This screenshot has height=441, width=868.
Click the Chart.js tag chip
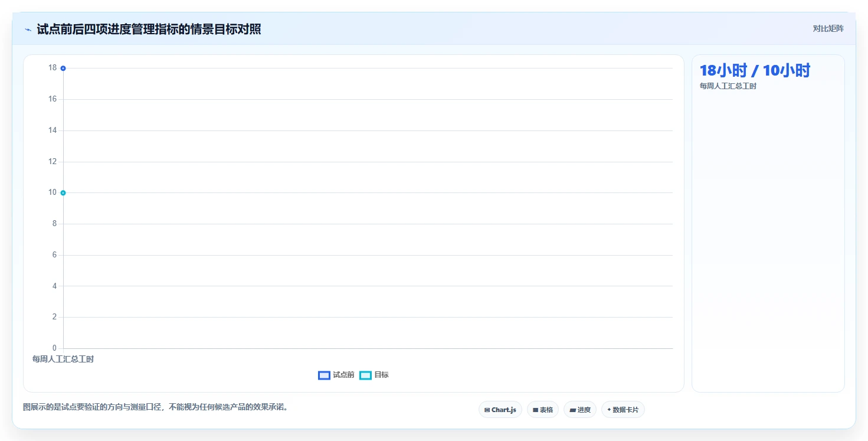pyautogui.click(x=500, y=410)
